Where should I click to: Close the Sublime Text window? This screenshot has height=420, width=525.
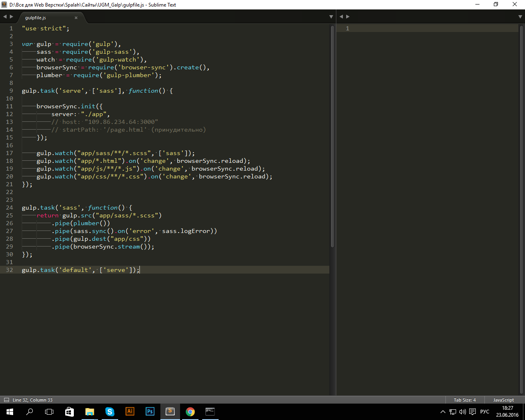click(515, 5)
